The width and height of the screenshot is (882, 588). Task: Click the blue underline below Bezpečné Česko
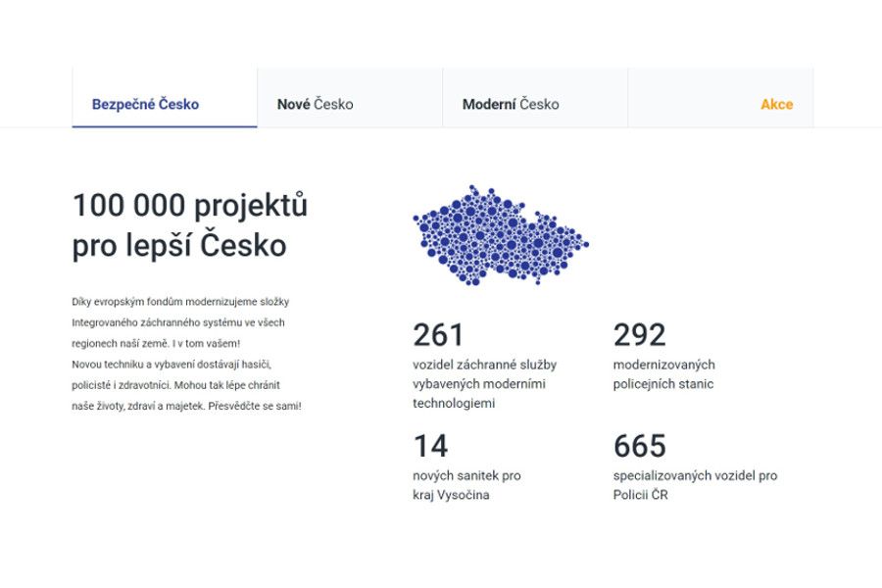click(163, 124)
